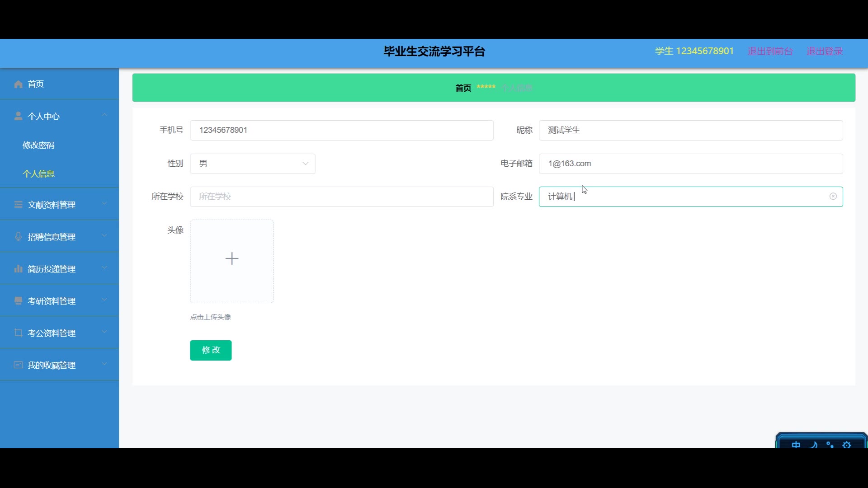Click the crop icon next to 考公资料管理
Viewport: 868px width, 488px height.
[18, 333]
